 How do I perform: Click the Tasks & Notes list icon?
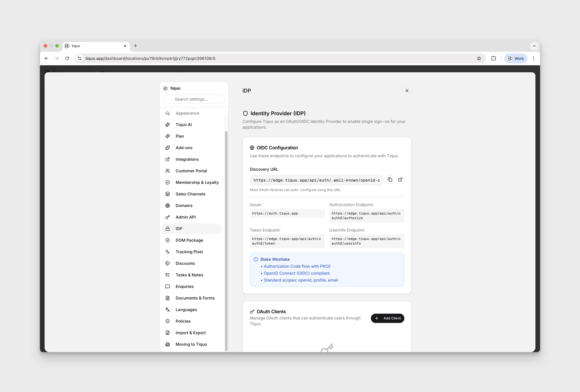click(167, 275)
